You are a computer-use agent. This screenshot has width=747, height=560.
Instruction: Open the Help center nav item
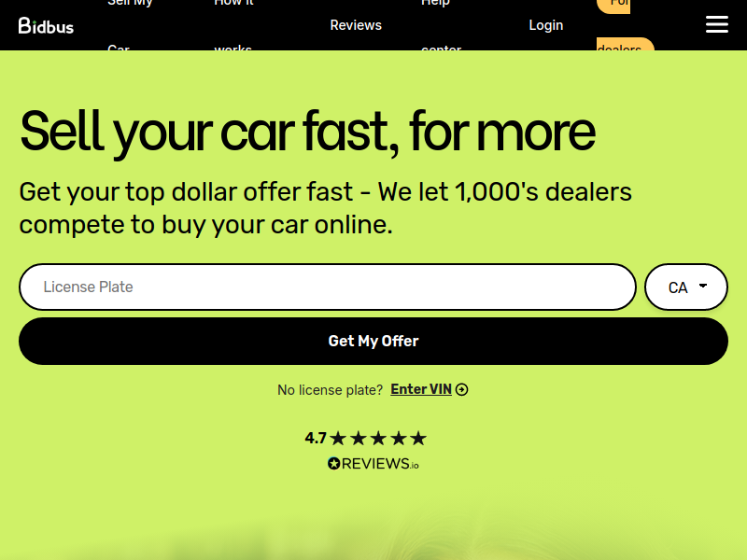441,25
